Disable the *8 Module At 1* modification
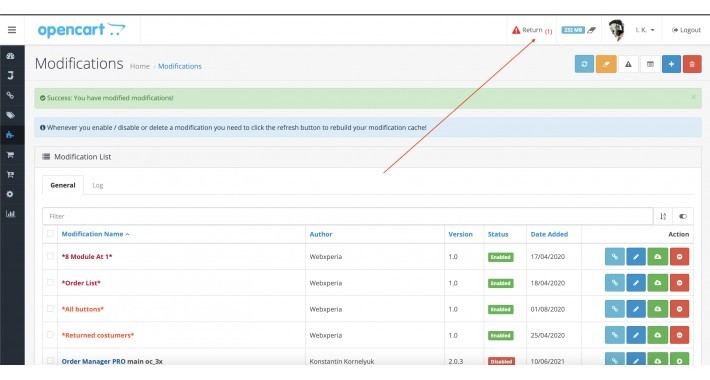Image resolution: width=710 pixels, height=380 pixels. point(679,256)
